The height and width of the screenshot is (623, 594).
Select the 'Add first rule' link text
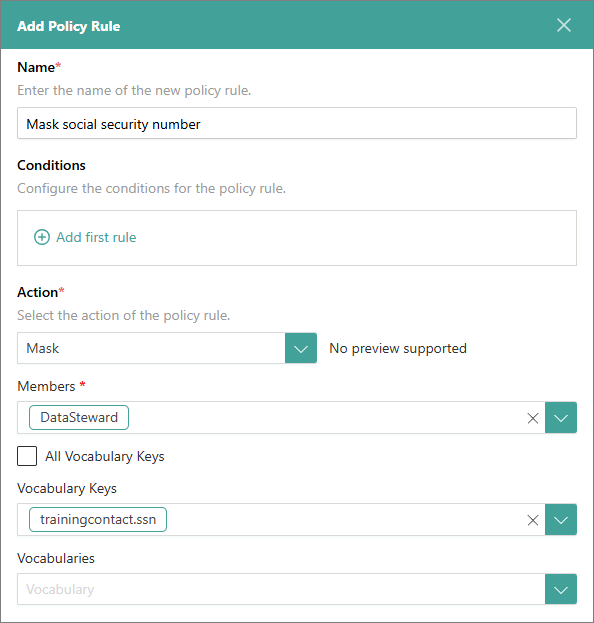coord(96,237)
